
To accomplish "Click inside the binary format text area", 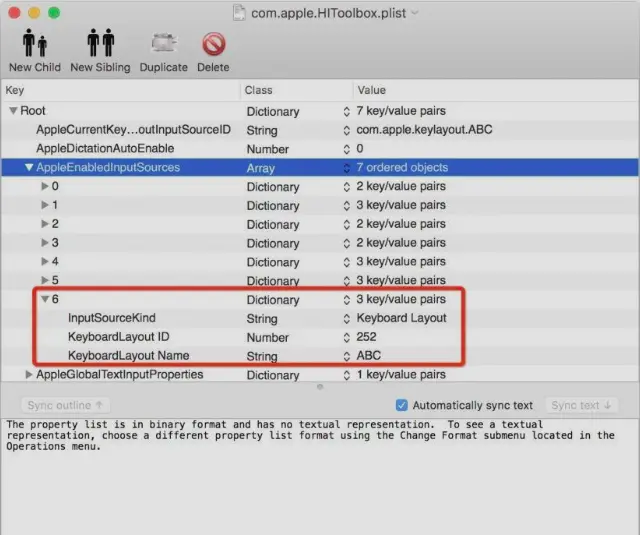I will click(320, 476).
